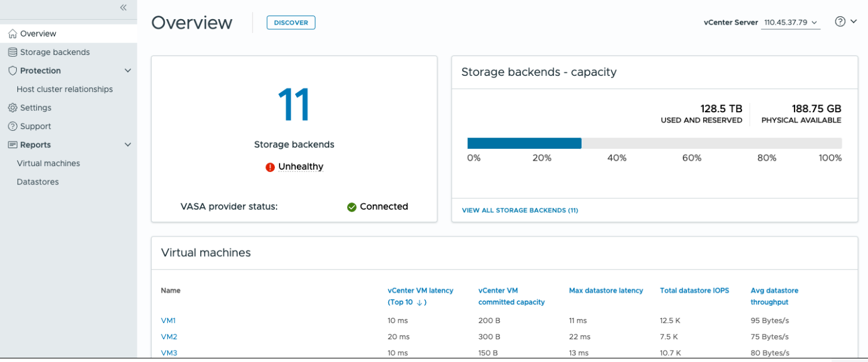Select the Protection shield icon

(x=11, y=70)
